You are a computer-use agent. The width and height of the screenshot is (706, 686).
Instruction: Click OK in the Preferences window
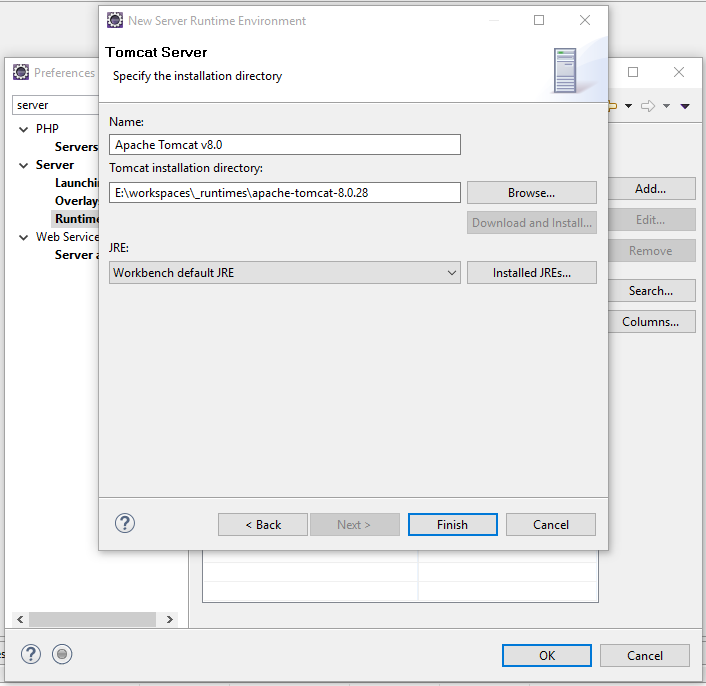coord(547,655)
